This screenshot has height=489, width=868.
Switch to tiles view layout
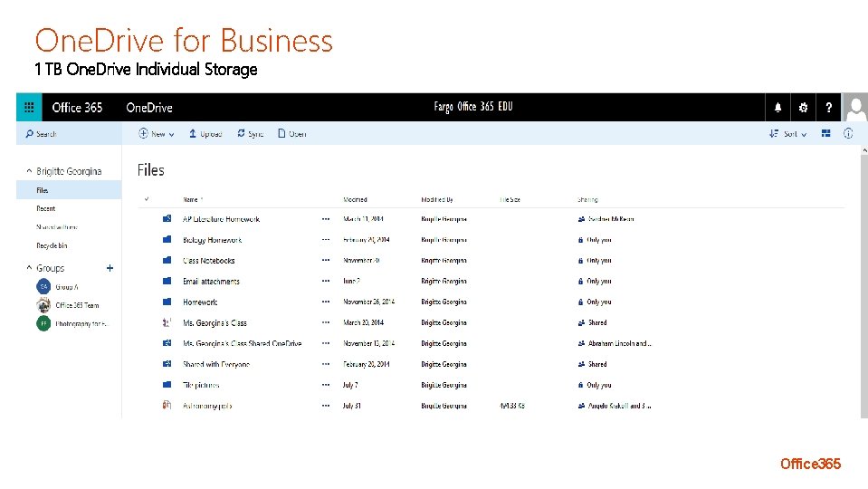pyautogui.click(x=826, y=133)
